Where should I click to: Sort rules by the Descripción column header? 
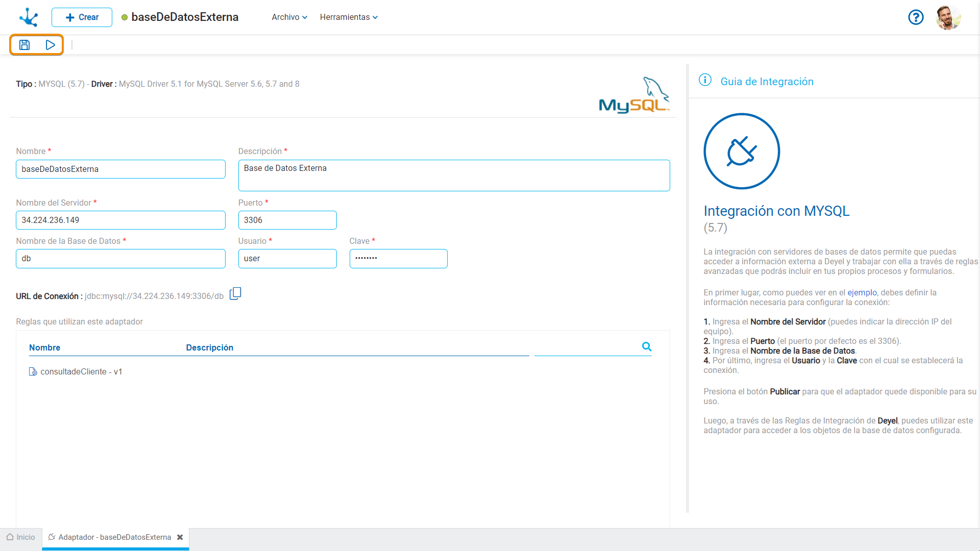[209, 348]
